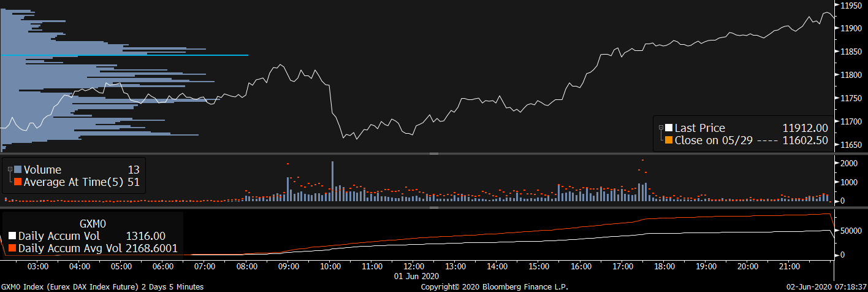Click the white Last Price color swatch
The width and height of the screenshot is (868, 292).
click(x=669, y=128)
